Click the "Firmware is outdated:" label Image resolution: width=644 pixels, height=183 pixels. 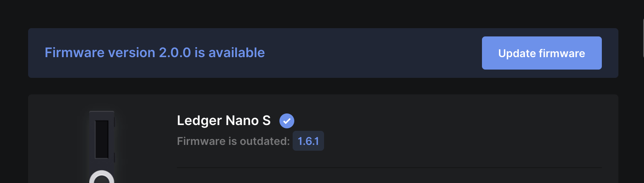point(233,141)
